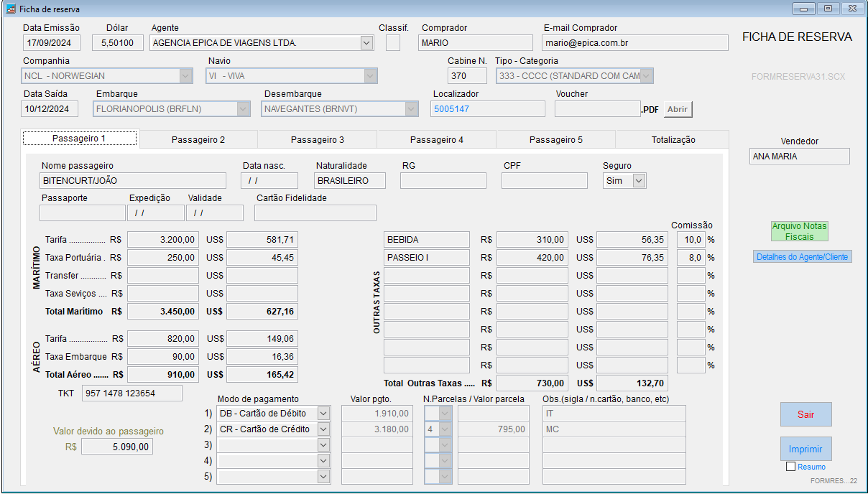The image size is (868, 494).
Task: Open the empty payment mode 3 dropdown
Action: coord(323,445)
